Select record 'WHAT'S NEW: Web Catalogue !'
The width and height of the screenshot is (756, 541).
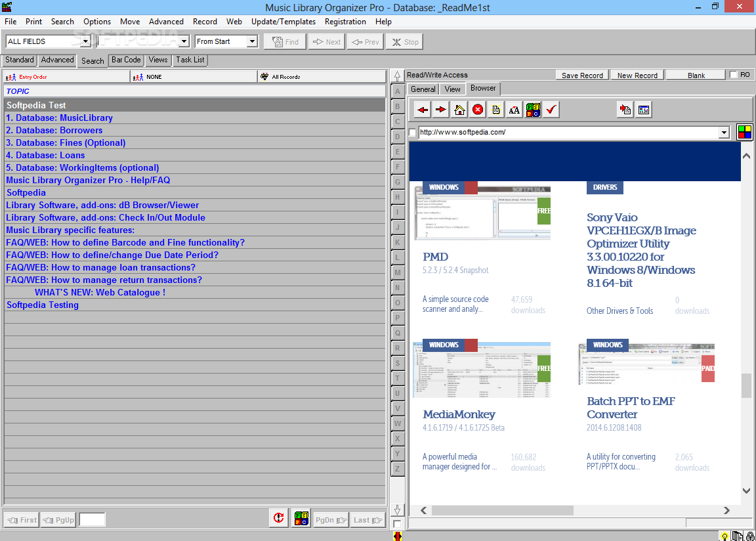pos(195,292)
